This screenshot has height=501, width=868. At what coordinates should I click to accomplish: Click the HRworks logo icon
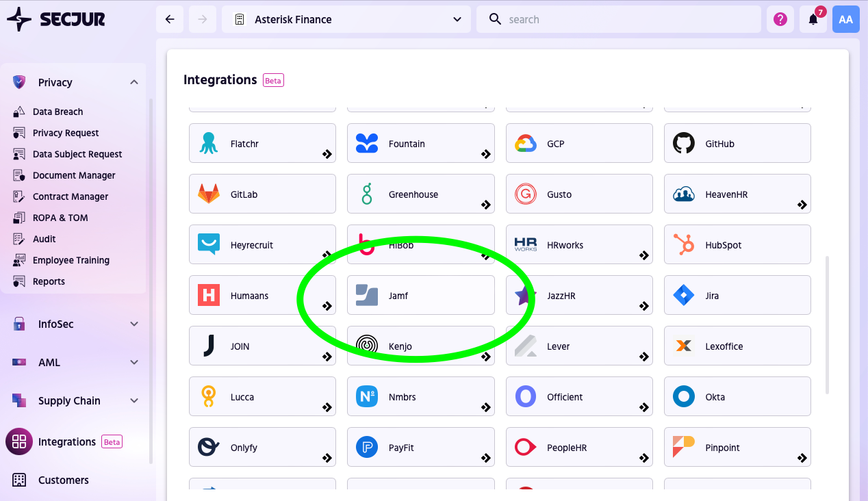coord(525,245)
